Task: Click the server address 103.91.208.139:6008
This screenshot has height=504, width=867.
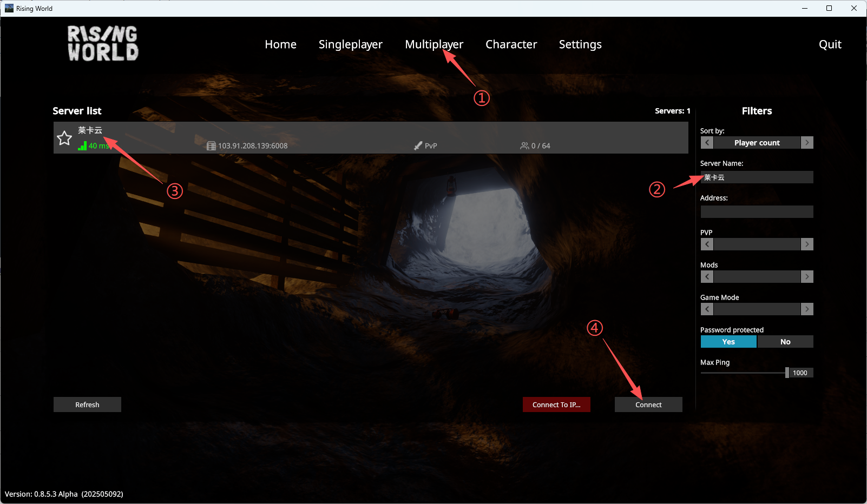Action: pyautogui.click(x=253, y=146)
